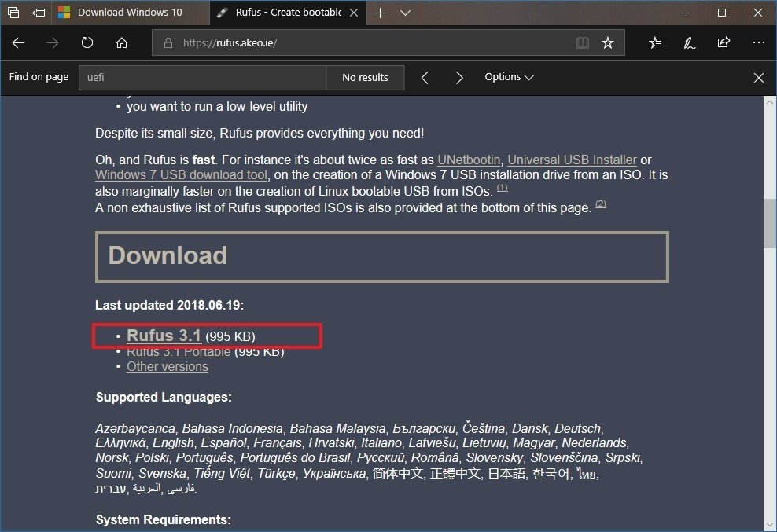The height and width of the screenshot is (532, 777).
Task: Share this page icon
Action: [x=724, y=42]
